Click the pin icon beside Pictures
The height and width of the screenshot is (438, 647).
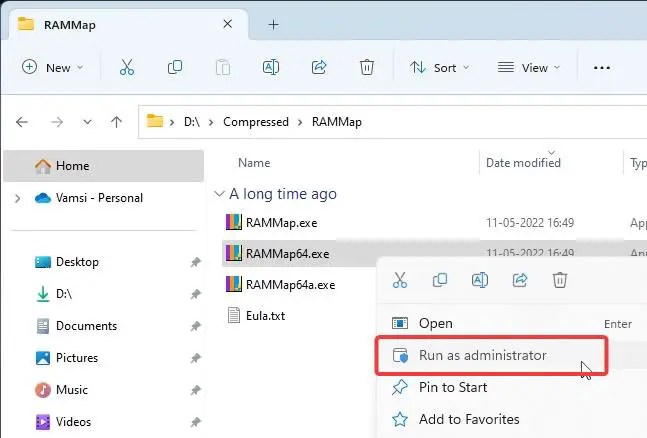[x=196, y=358]
